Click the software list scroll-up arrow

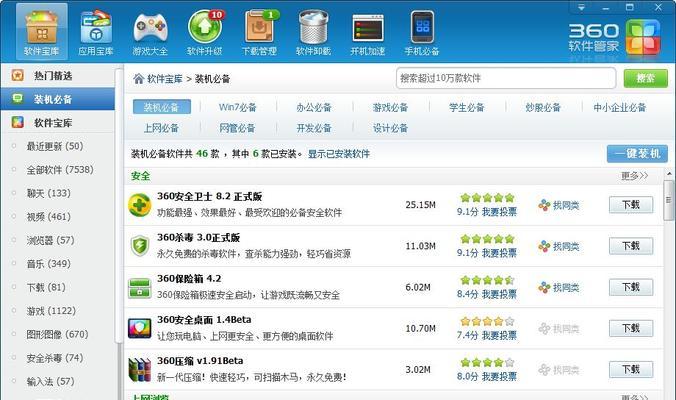point(669,174)
